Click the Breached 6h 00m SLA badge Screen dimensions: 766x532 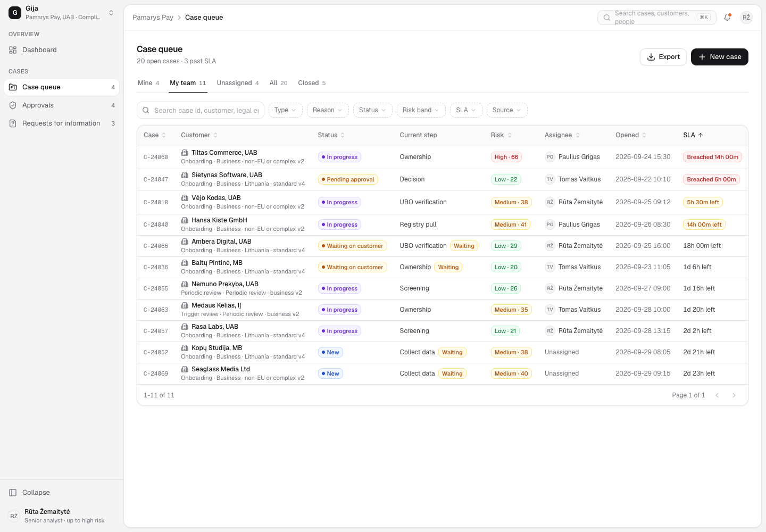coord(711,179)
